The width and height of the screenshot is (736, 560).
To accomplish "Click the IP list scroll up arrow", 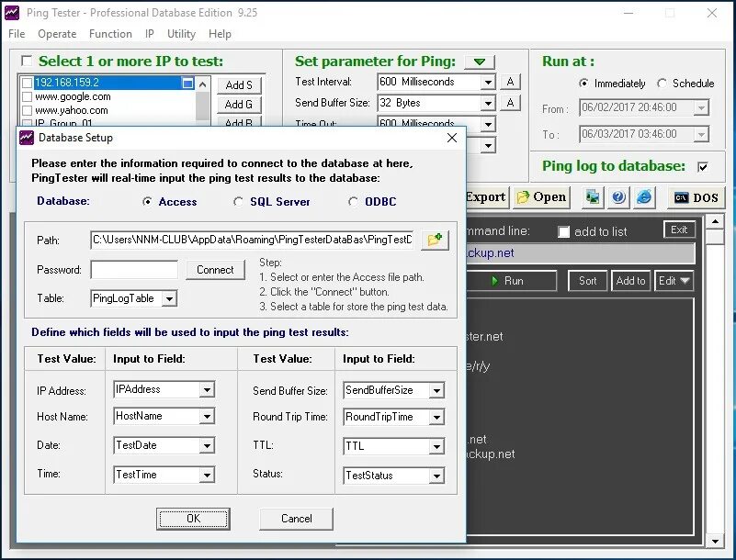I will tap(202, 84).
